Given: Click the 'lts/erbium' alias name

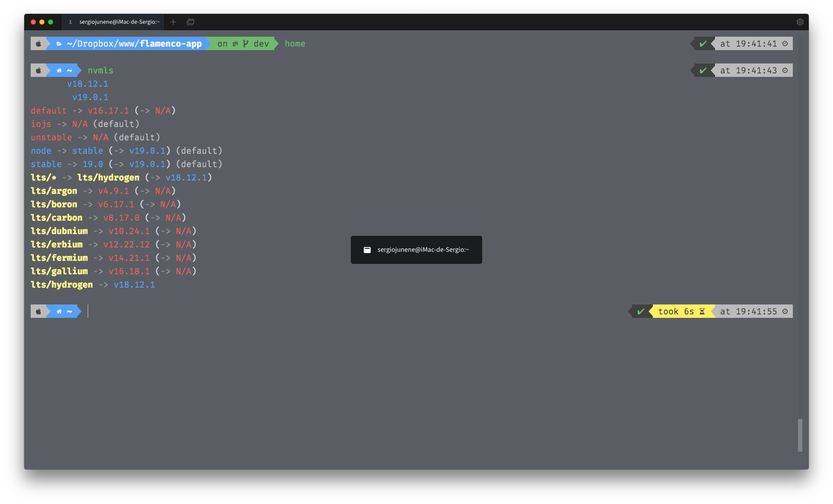Looking at the screenshot, I should pyautogui.click(x=57, y=244).
